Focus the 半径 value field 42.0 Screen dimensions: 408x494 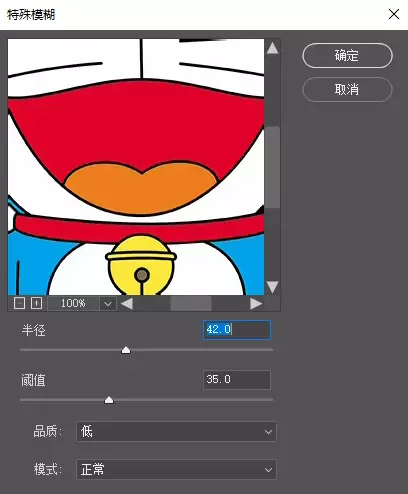click(237, 330)
